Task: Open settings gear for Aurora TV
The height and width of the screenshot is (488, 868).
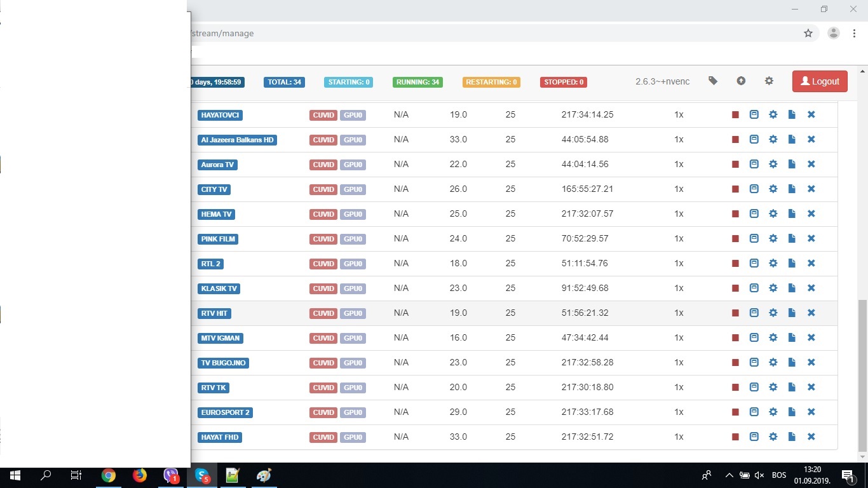Action: tap(773, 164)
